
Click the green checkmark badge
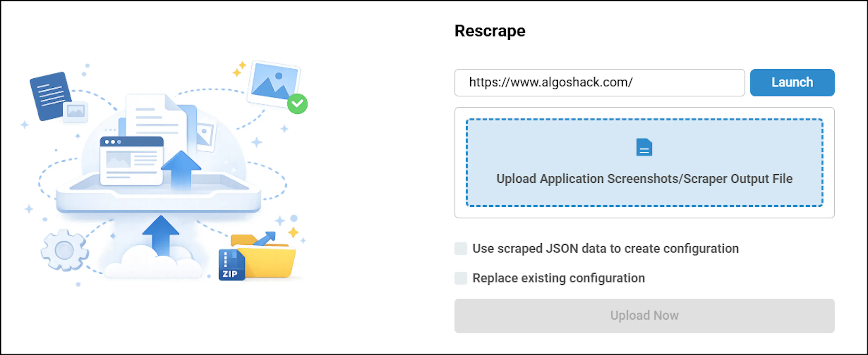click(297, 104)
